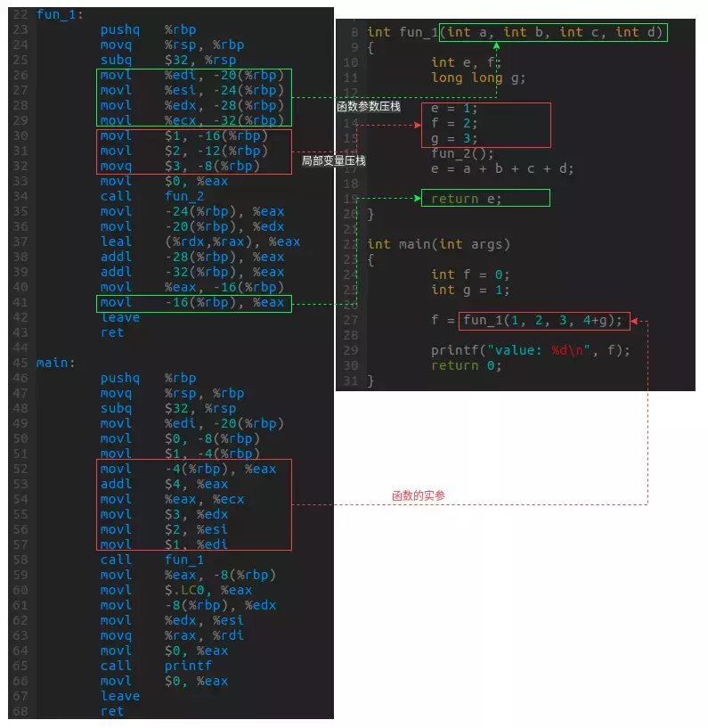Click the main: label in assembly

click(x=56, y=363)
